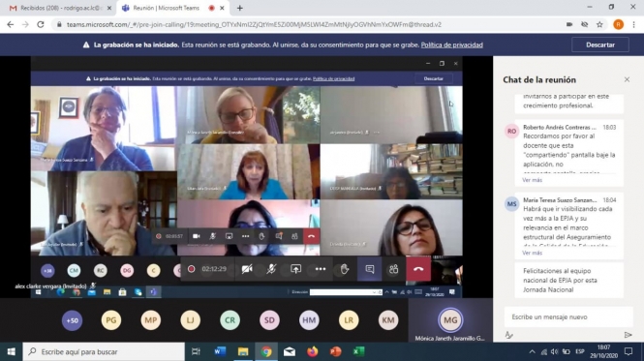Hang up with red phone button
644x361 pixels.
point(418,269)
